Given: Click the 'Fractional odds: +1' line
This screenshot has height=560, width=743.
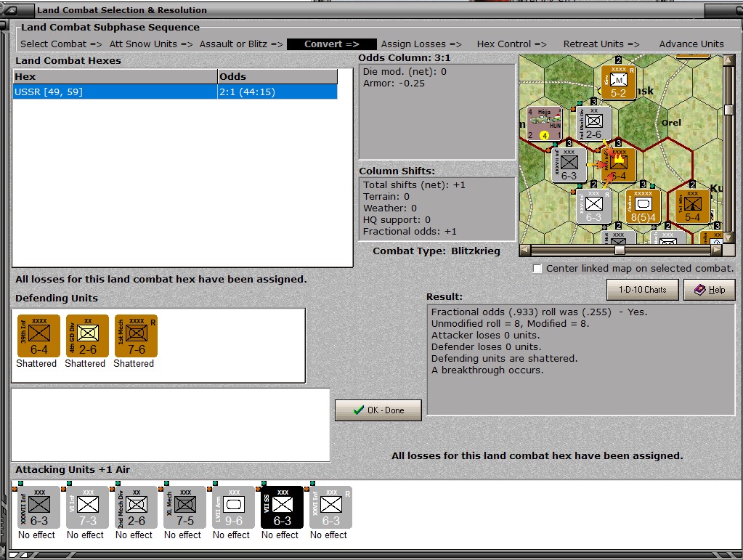Looking at the screenshot, I should click(x=410, y=232).
